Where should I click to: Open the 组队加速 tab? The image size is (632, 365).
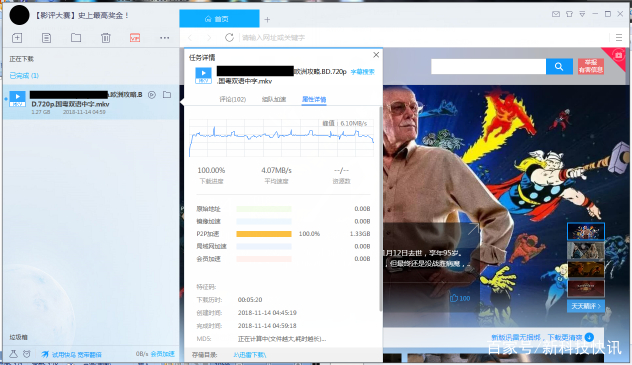(274, 99)
